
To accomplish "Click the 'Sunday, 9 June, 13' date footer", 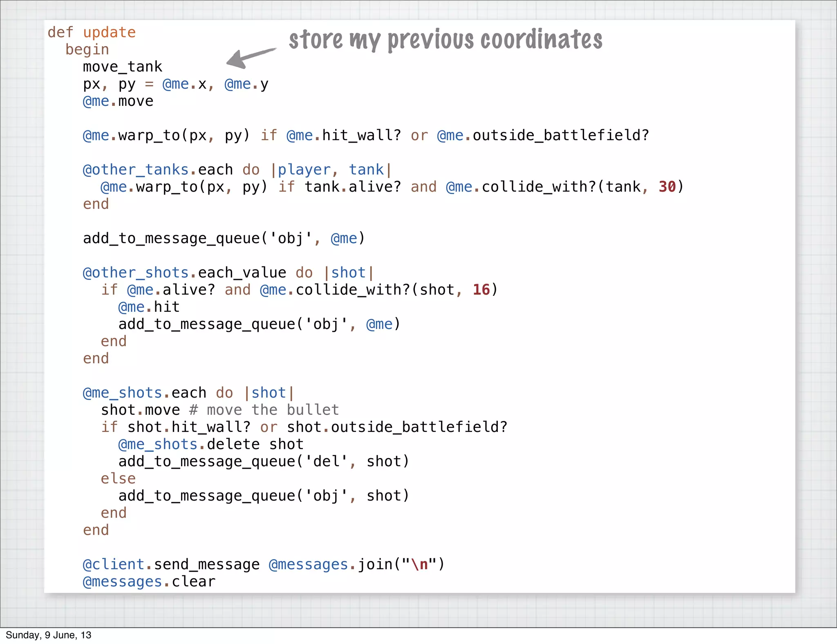I will click(48, 635).
